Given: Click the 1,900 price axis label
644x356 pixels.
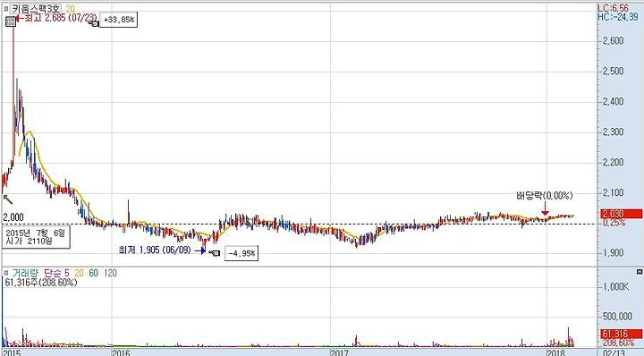Looking at the screenshot, I should tap(613, 253).
